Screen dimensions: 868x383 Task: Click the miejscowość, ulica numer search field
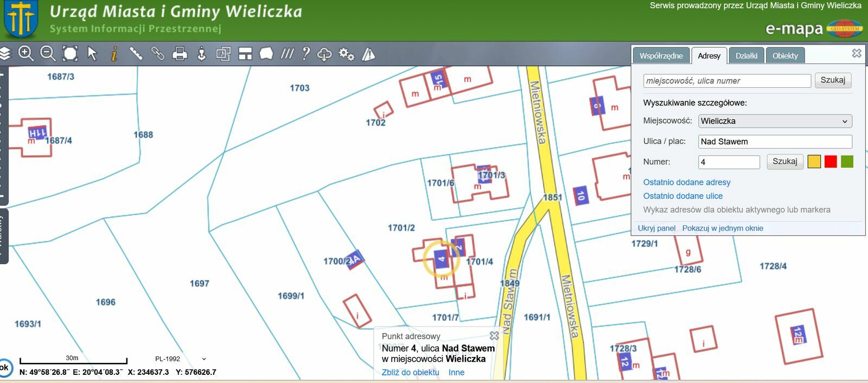pyautogui.click(x=727, y=81)
